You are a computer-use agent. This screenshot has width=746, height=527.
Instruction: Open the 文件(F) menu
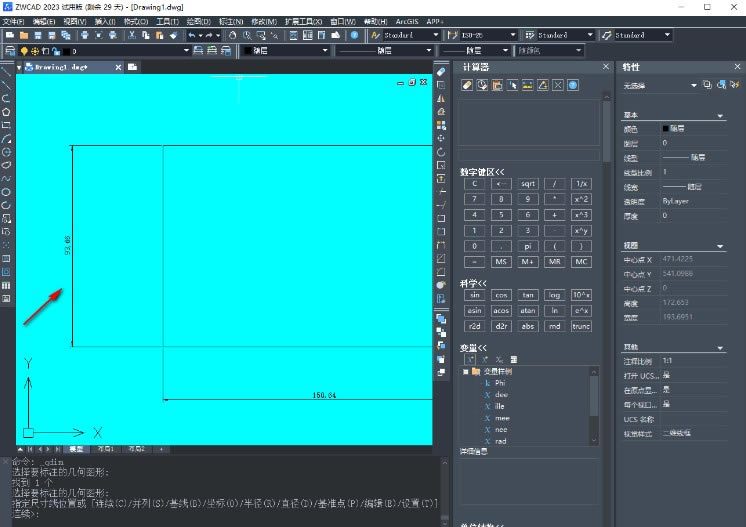point(13,21)
